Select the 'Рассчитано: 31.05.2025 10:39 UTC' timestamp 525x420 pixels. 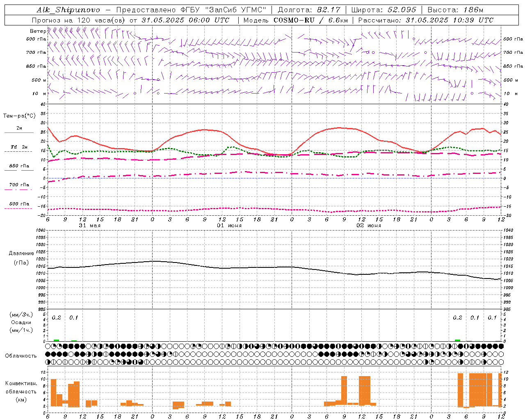(x=426, y=20)
